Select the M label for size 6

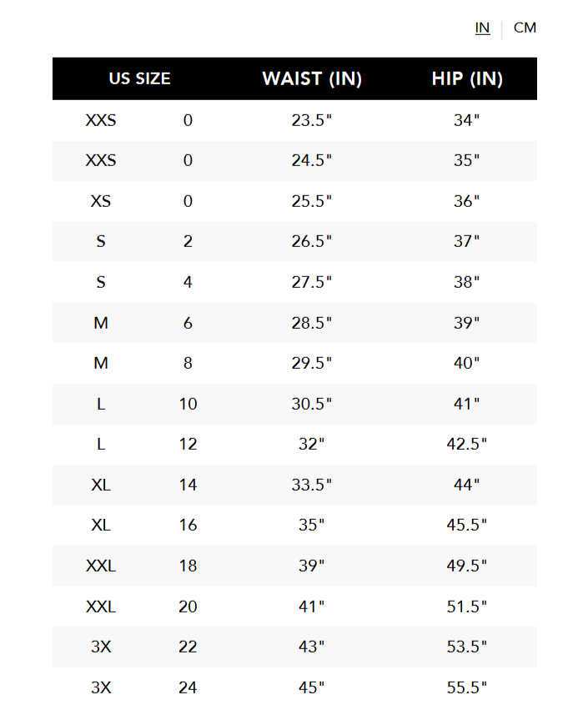[101, 323]
